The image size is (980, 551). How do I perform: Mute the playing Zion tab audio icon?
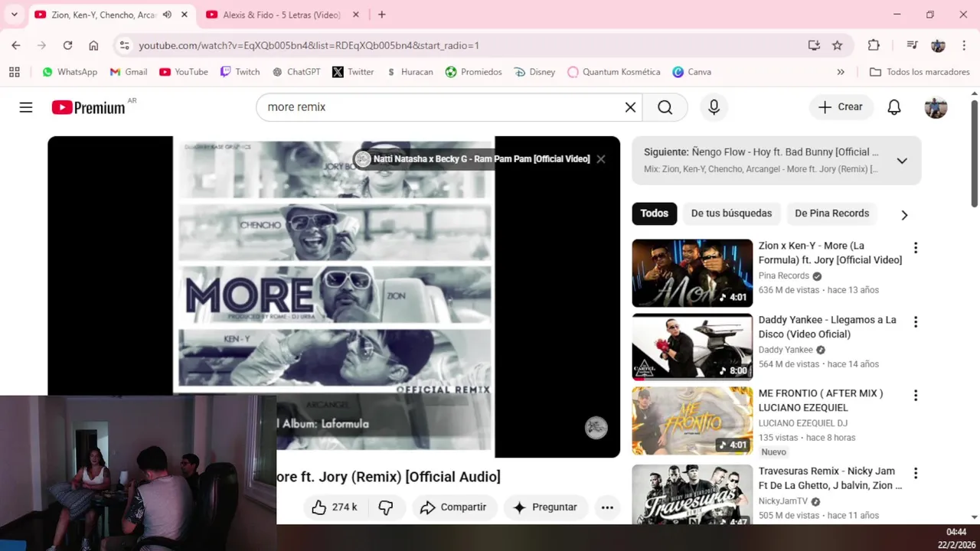167,15
